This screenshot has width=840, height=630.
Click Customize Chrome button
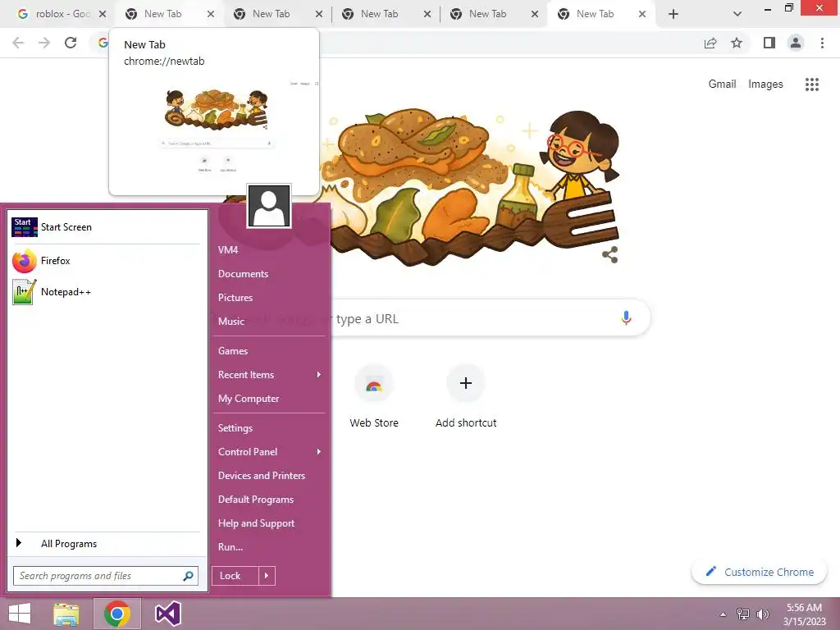[760, 572]
